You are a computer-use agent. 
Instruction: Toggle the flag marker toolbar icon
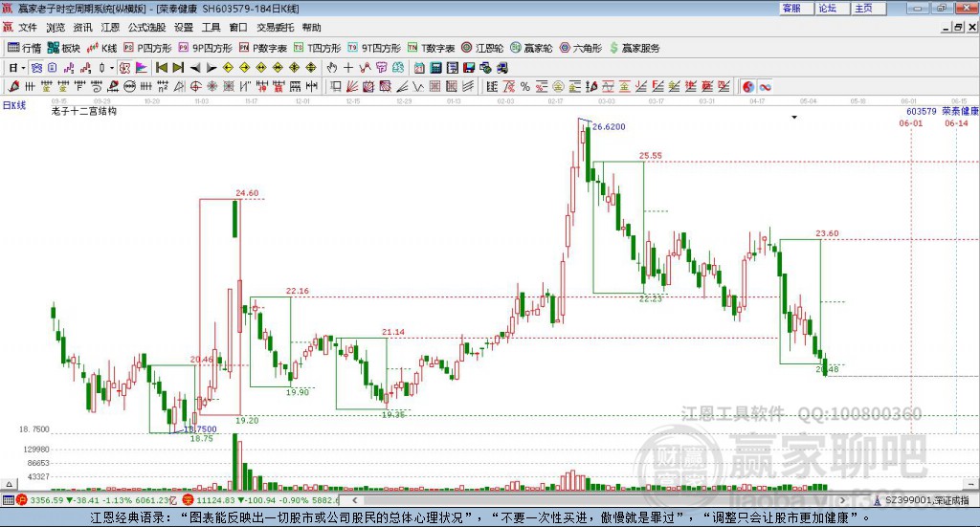[142, 68]
